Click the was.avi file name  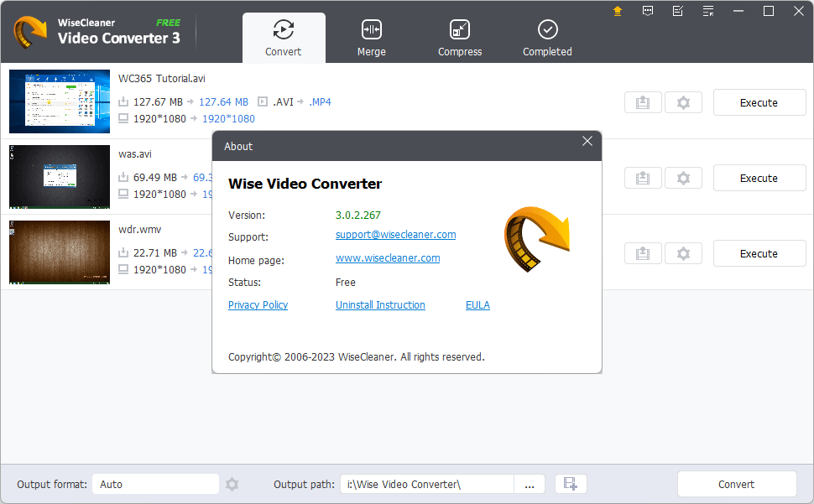135,154
